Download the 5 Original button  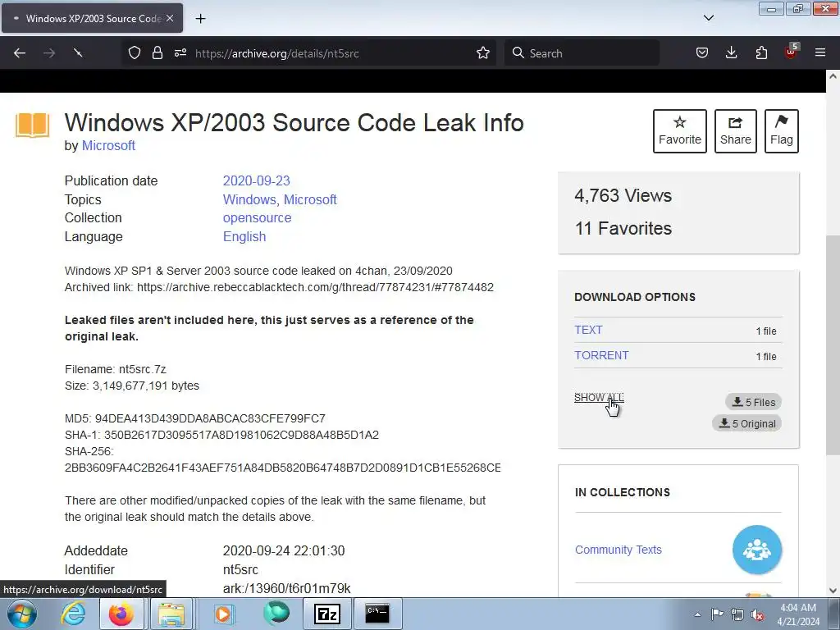[746, 423]
